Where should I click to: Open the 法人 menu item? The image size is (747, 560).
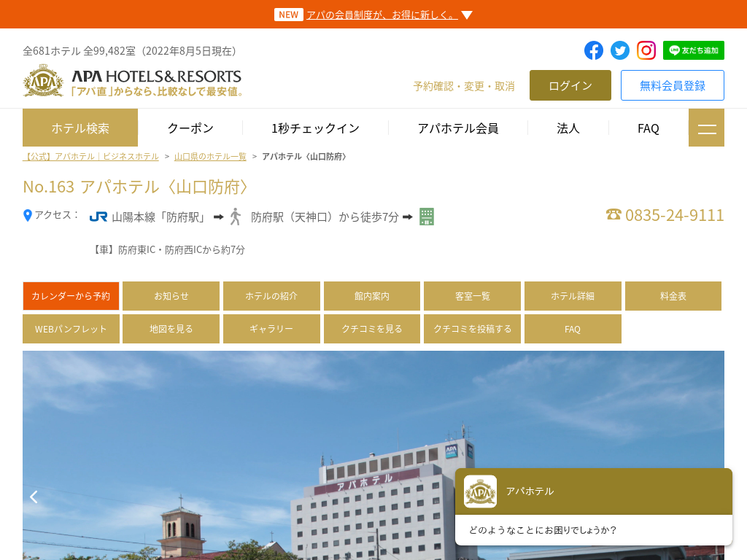[x=568, y=128]
